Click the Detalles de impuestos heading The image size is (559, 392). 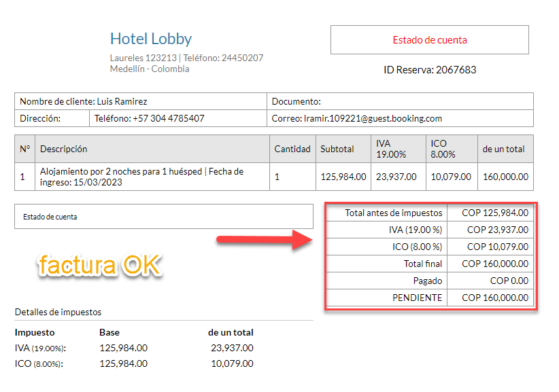(58, 313)
